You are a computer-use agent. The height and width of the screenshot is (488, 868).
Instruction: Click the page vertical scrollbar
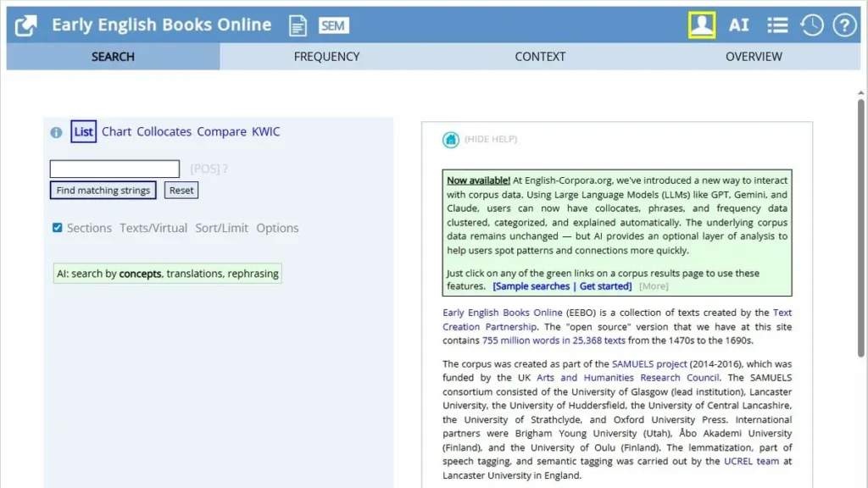click(x=861, y=220)
